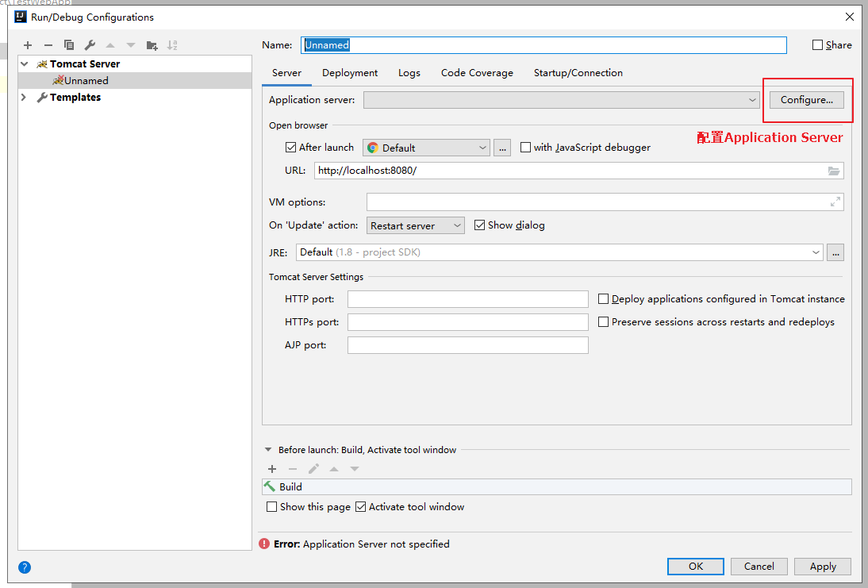868x588 pixels.
Task: Open the Application server dropdown
Action: [561, 100]
